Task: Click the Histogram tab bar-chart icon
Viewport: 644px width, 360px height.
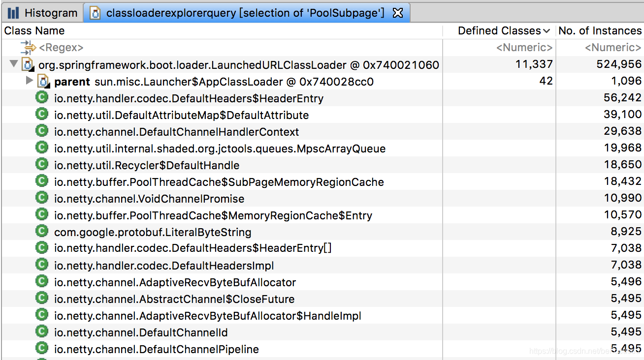Action: [13, 13]
